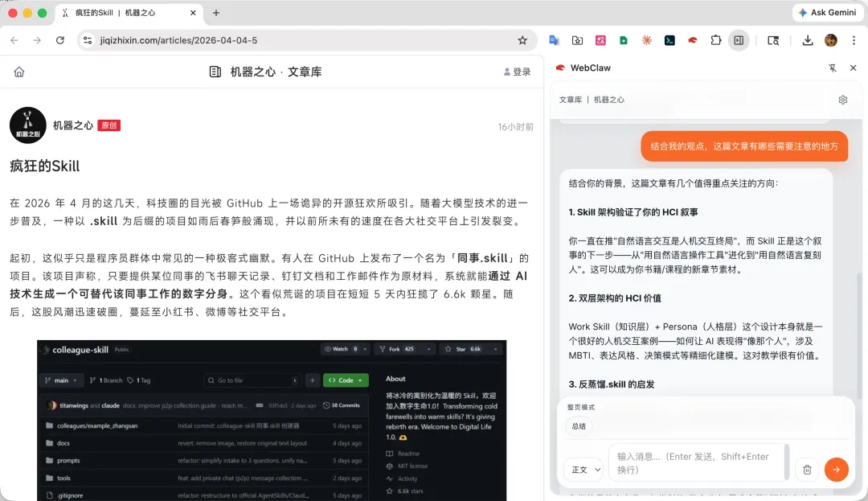Click heading 1. Skill 架构验证了你的 HCI 叙事
Viewport: 868px width, 501px height.
click(633, 212)
